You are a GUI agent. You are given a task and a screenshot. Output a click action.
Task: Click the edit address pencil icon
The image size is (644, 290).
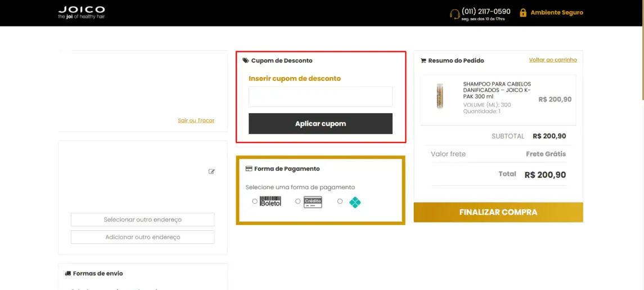point(211,171)
